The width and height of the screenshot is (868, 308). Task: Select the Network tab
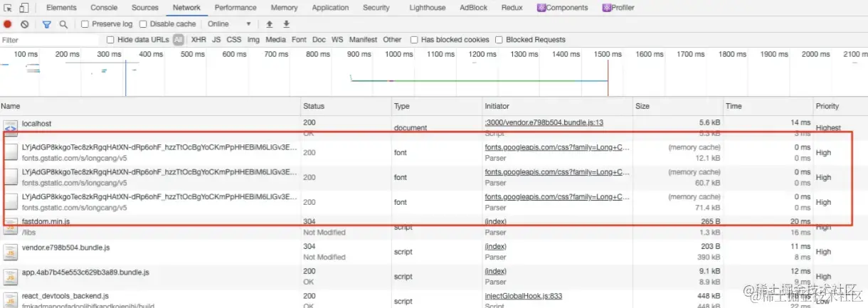186,8
